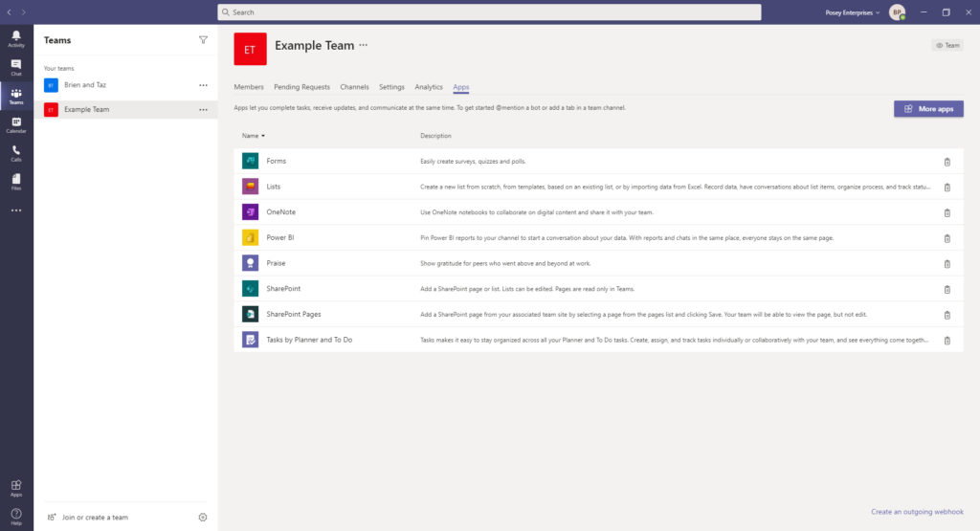Click Tasks by Planner and To Do name
This screenshot has height=531, width=980.
(x=309, y=340)
